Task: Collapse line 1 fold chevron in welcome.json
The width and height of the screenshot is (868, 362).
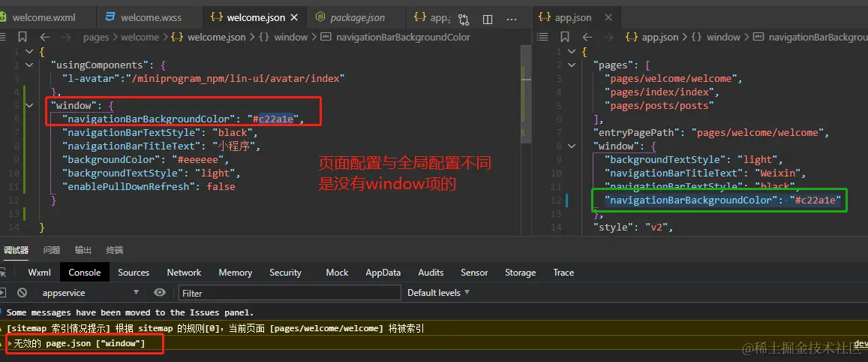Action: (29, 52)
